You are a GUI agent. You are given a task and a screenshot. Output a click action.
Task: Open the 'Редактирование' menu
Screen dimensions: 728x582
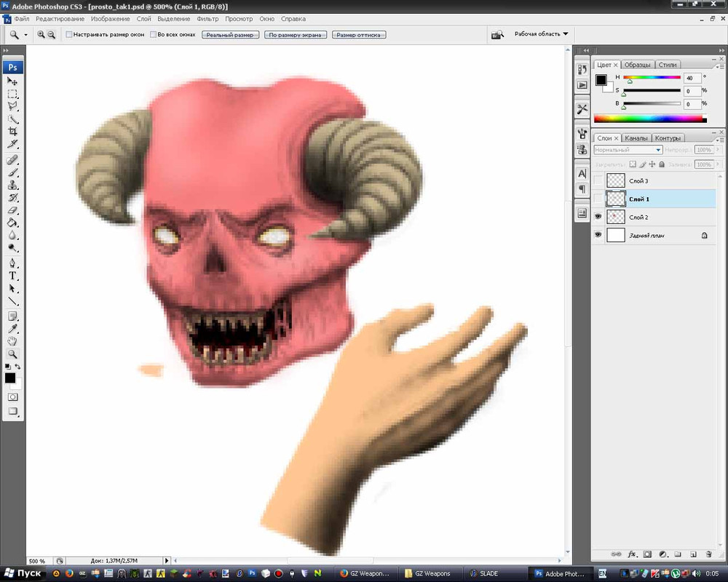pos(60,19)
